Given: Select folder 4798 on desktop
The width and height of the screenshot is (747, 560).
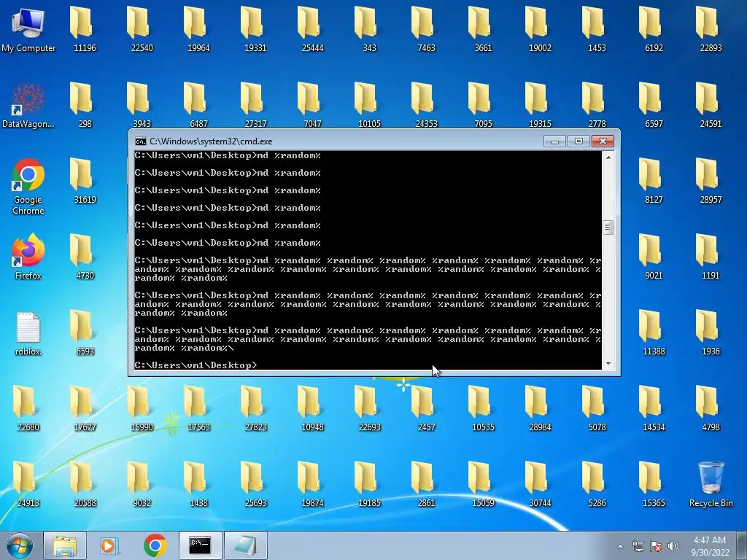Looking at the screenshot, I should pyautogui.click(x=711, y=409).
